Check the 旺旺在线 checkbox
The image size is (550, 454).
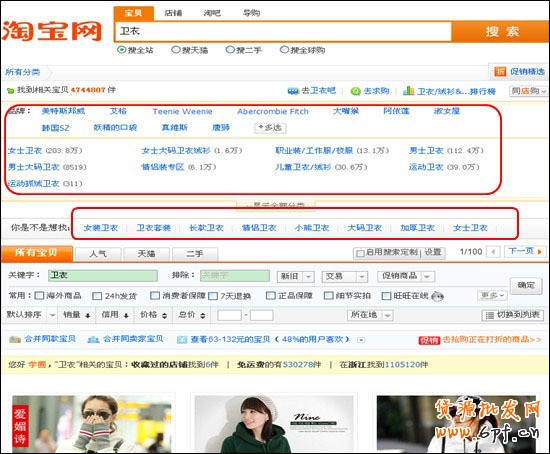[386, 296]
